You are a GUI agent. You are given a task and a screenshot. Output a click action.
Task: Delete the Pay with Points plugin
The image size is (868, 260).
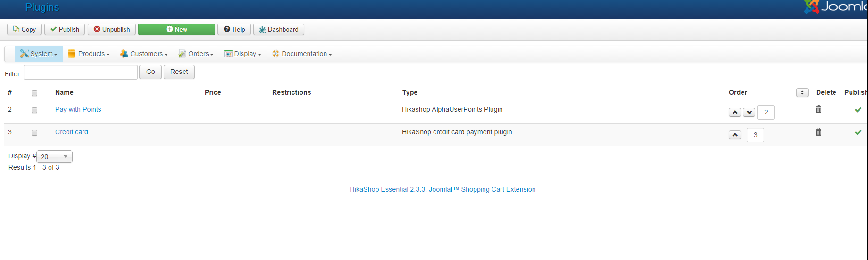(819, 109)
